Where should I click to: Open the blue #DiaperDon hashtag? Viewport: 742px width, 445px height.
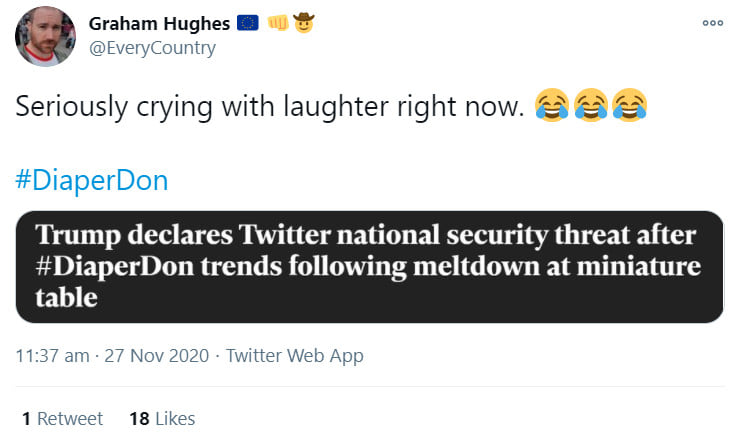point(92,181)
